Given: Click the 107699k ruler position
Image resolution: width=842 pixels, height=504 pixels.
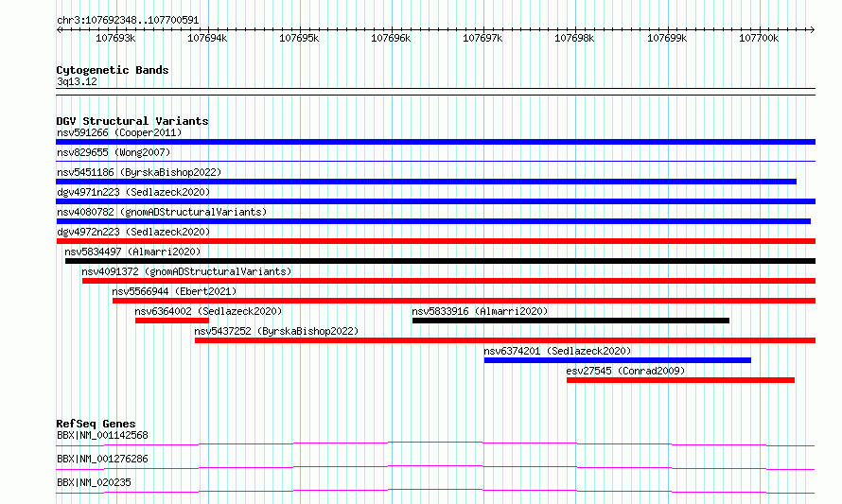Looking at the screenshot, I should (x=667, y=38).
